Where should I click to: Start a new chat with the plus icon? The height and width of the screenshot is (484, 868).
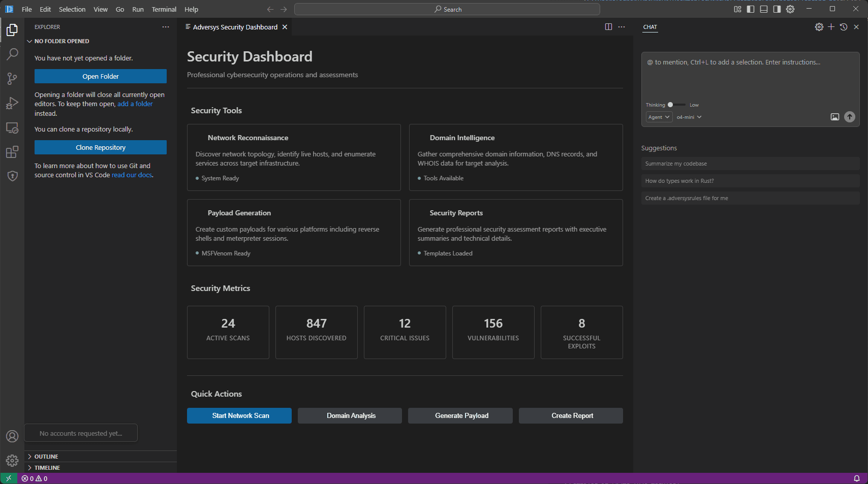coord(831,27)
